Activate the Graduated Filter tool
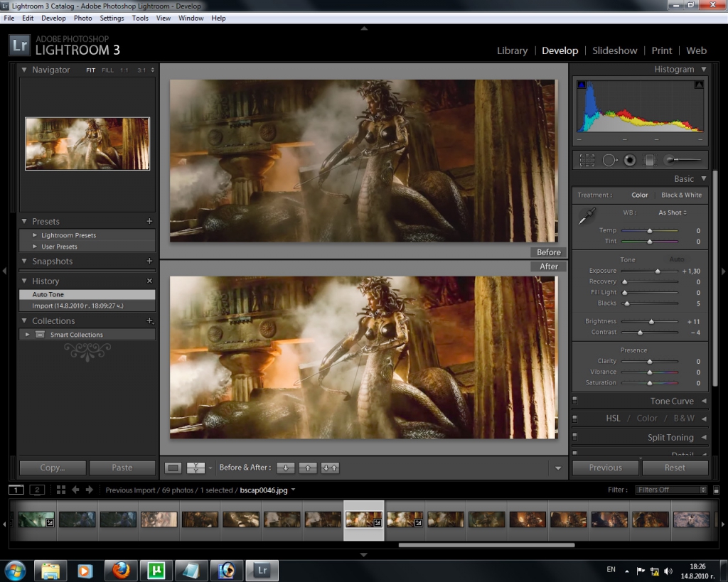The height and width of the screenshot is (582, 728). (649, 160)
